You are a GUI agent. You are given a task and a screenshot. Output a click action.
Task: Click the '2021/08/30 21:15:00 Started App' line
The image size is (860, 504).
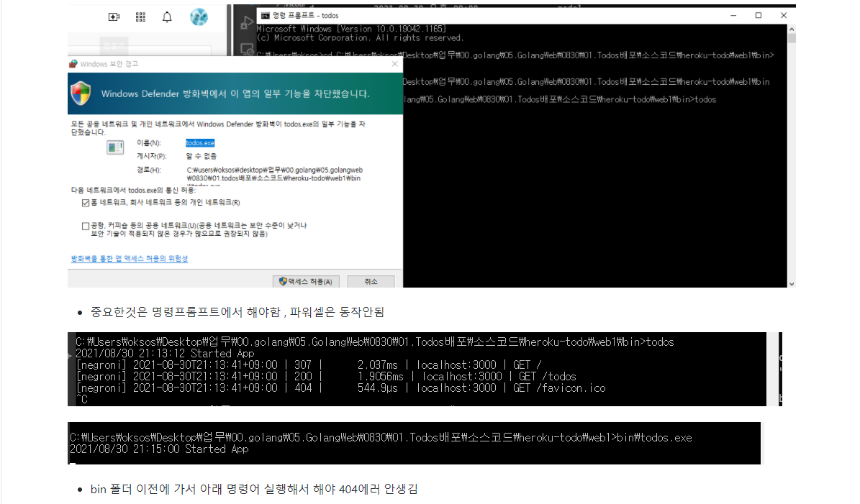[159, 449]
